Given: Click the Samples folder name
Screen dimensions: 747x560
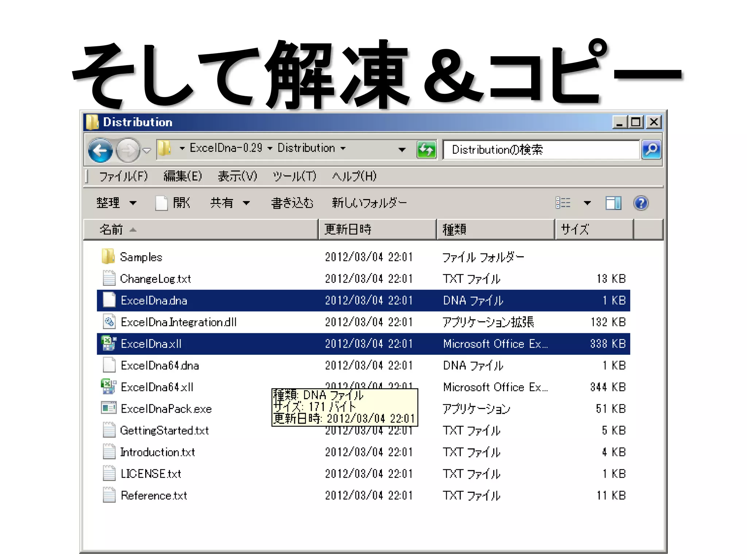Looking at the screenshot, I should pyautogui.click(x=141, y=257).
